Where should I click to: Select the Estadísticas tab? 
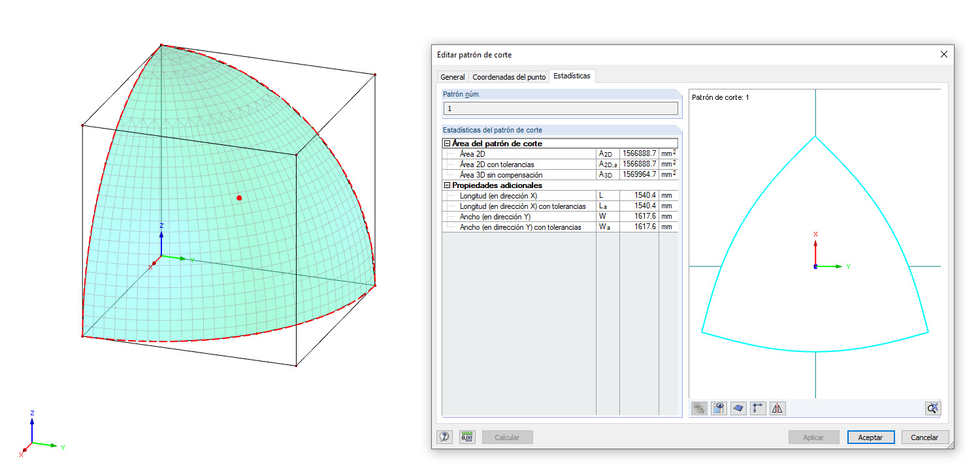point(572,76)
